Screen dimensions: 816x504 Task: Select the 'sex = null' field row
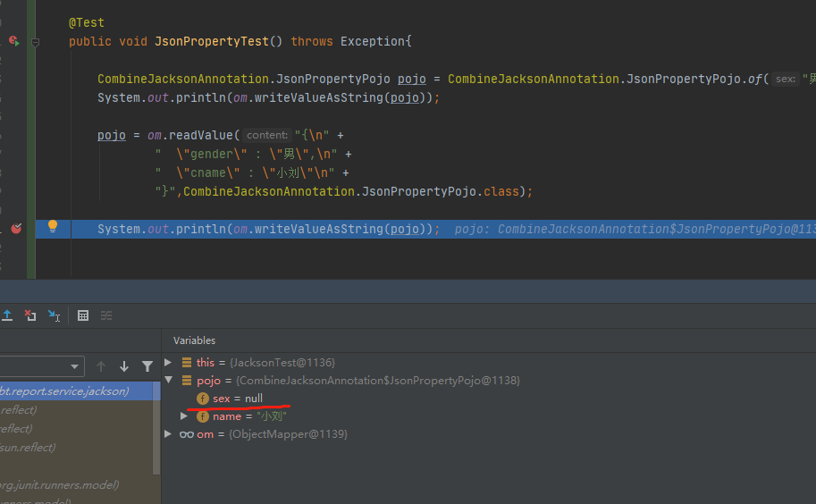(237, 399)
